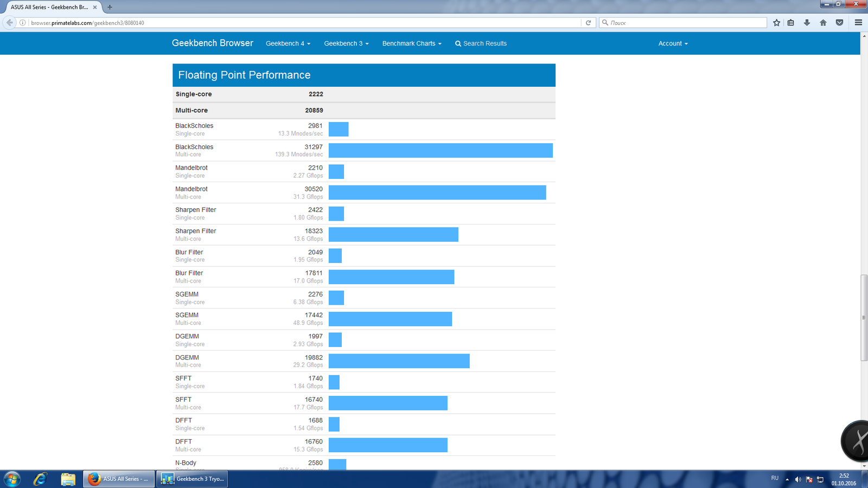The image size is (868, 488).
Task: Open the Account menu
Action: point(673,43)
